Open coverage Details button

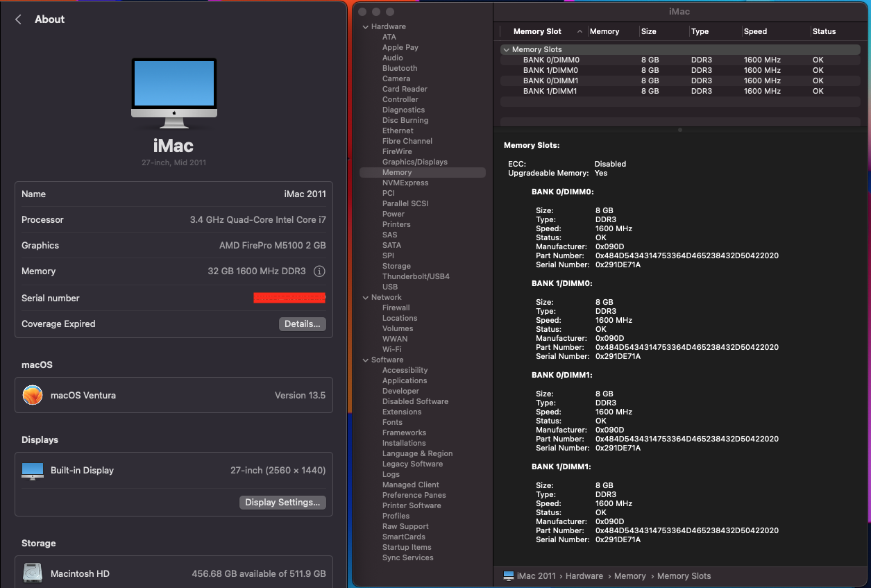pos(303,324)
